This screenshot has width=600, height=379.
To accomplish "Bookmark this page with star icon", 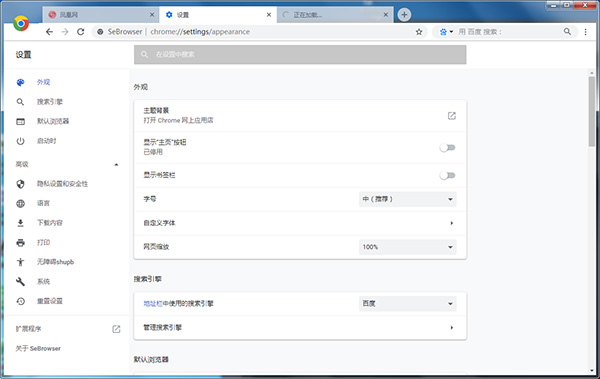I will tap(419, 32).
